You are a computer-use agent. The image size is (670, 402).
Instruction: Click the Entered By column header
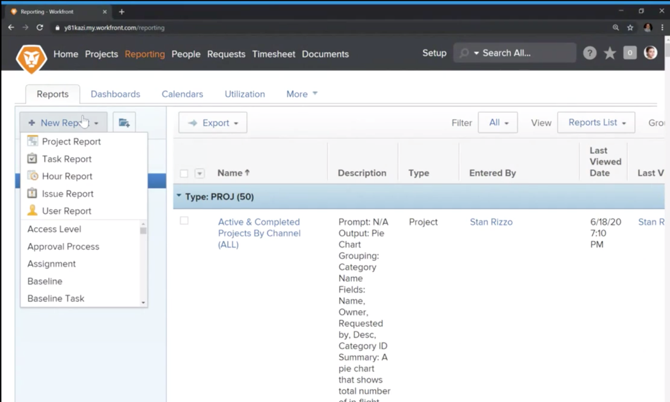[x=492, y=173]
